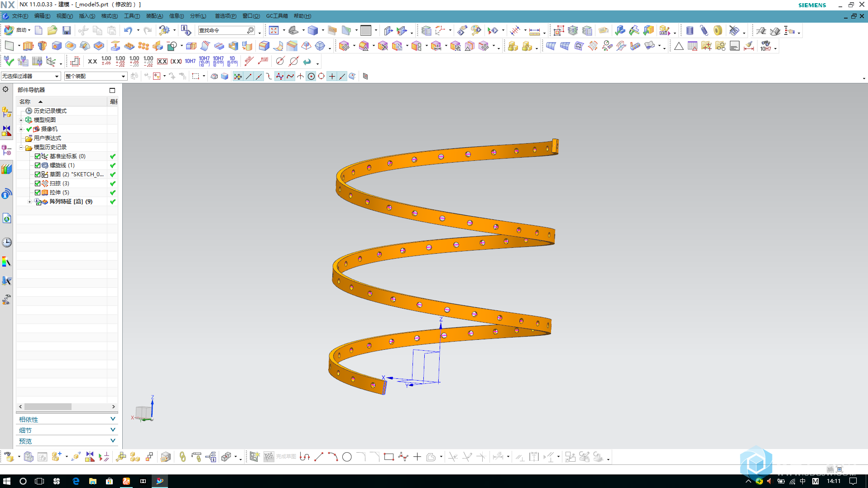Open the 插入(S) menu
Screen dimensions: 868x488
pos(87,16)
